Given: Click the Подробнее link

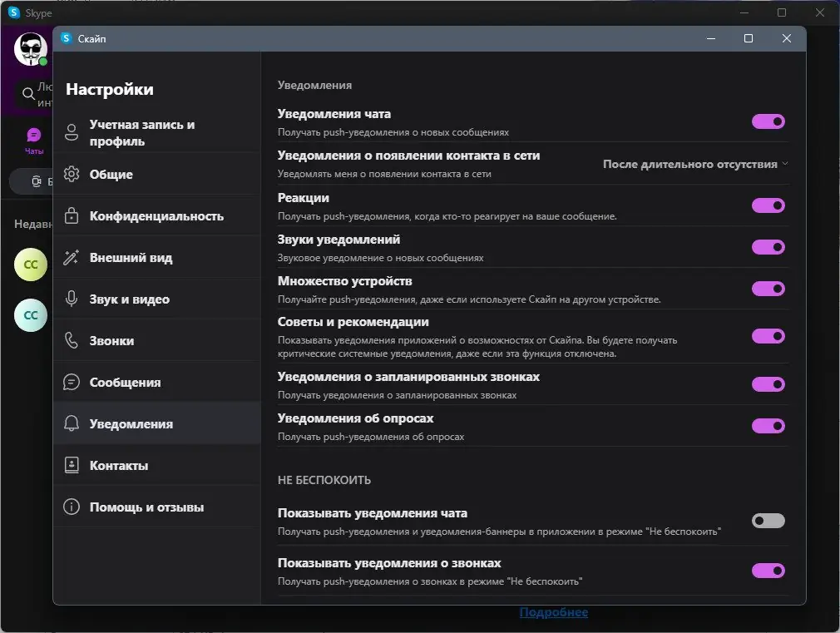Looking at the screenshot, I should coord(554,611).
